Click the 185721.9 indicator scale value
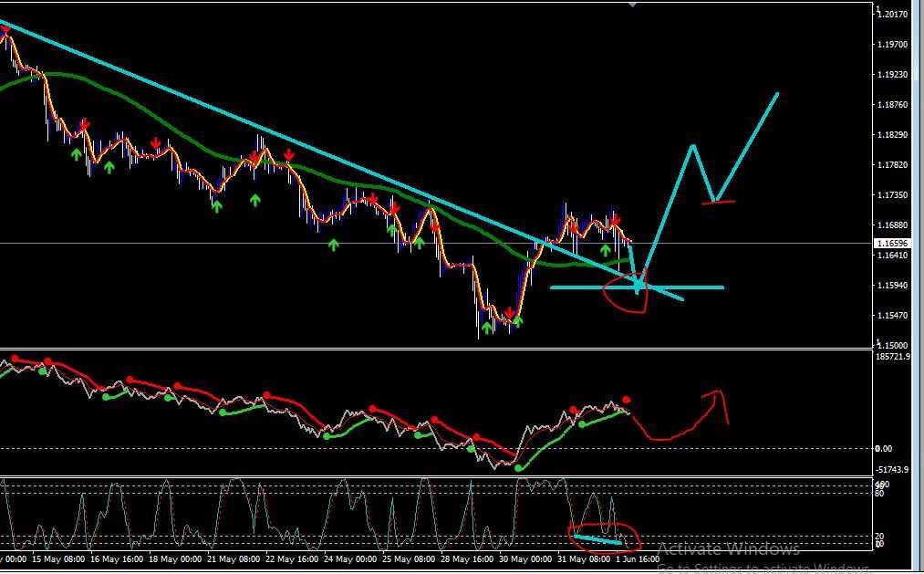The image size is (924, 574). tap(893, 357)
